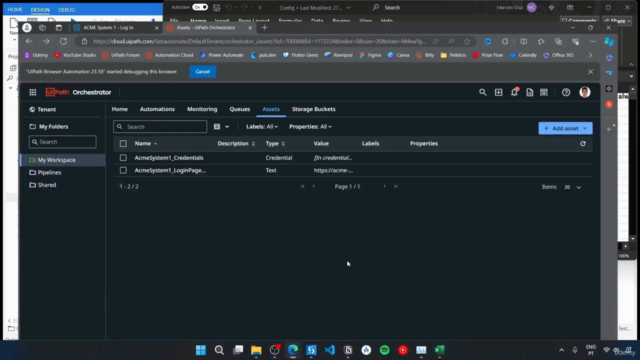This screenshot has width=640, height=360.
Task: Dismiss the debugging infobar with X
Action: click(590, 72)
